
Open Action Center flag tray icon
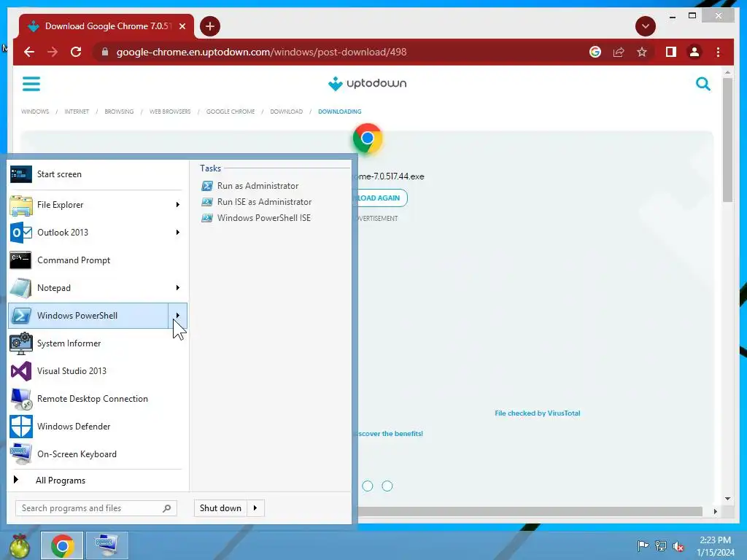(x=643, y=545)
